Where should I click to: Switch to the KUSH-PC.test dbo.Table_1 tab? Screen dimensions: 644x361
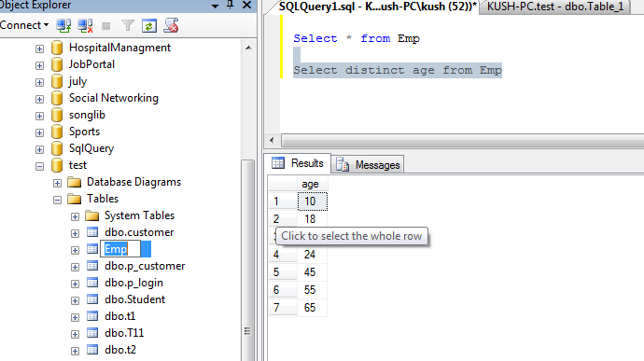[x=555, y=7]
